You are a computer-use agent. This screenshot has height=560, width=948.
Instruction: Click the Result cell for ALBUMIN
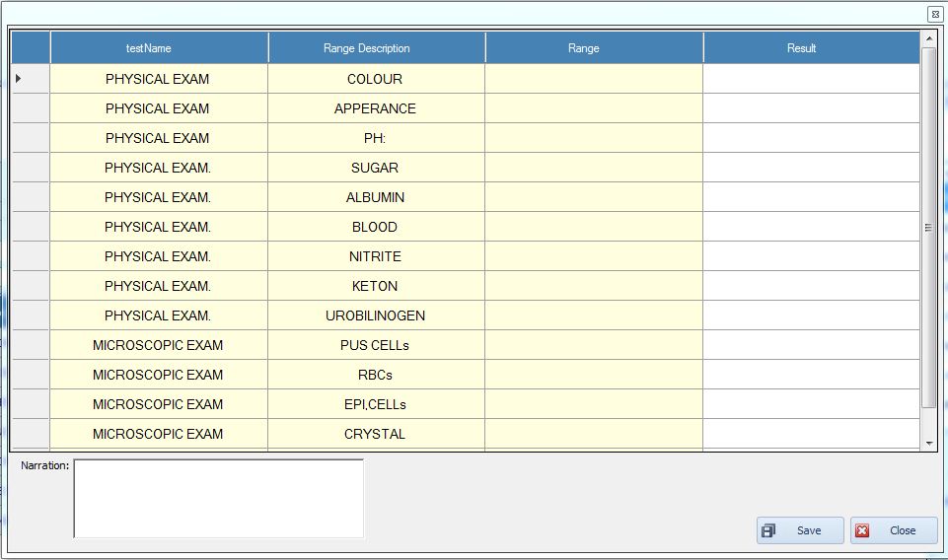(x=811, y=197)
